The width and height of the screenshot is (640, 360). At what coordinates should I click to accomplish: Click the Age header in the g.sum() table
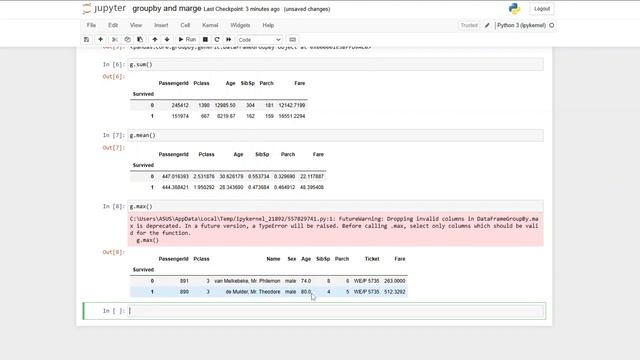coord(230,83)
